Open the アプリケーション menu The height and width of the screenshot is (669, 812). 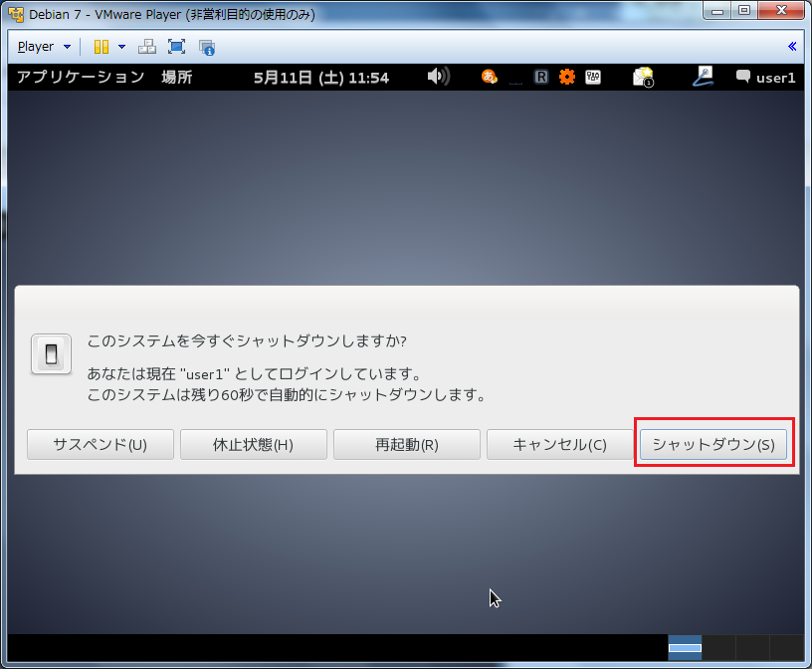pos(81,78)
